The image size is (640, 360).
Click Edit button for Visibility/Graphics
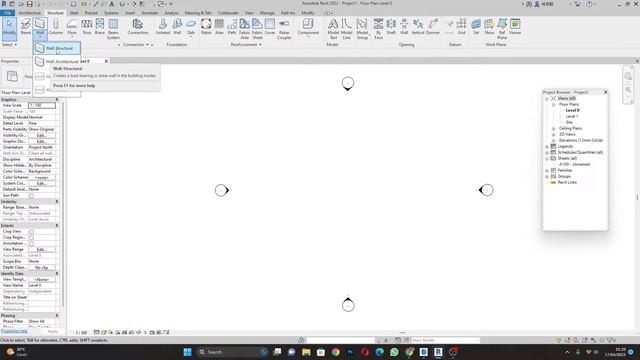(x=42, y=136)
